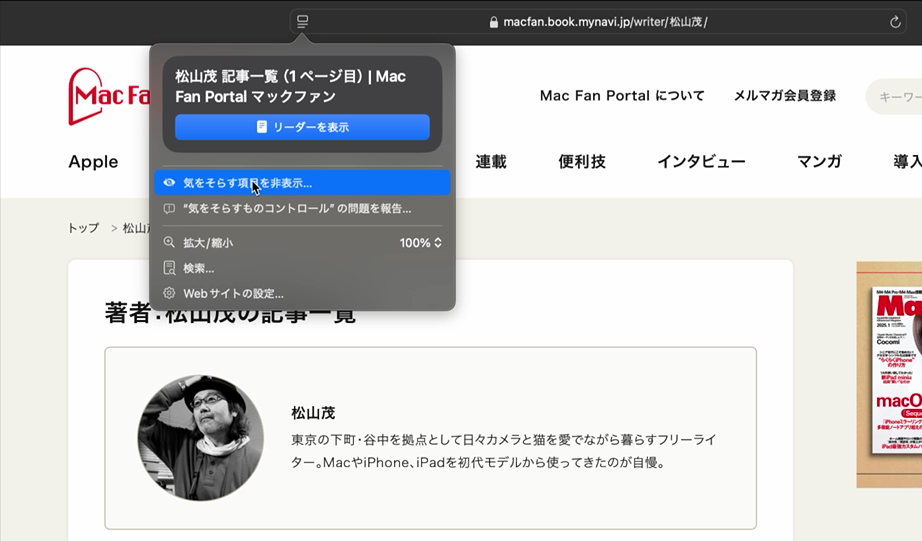Click the トップ breadcrumb link

(x=83, y=228)
